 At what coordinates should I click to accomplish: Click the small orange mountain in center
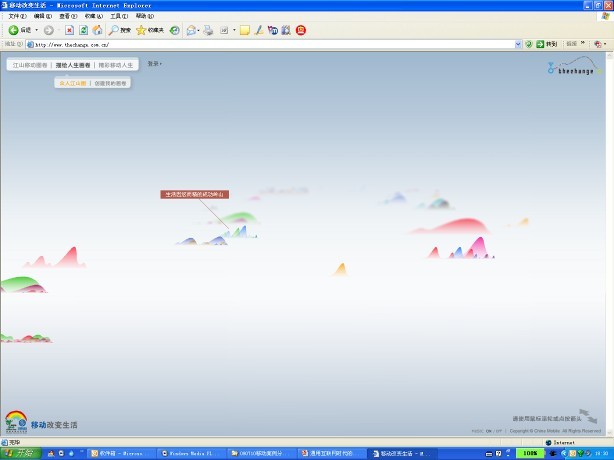click(x=341, y=269)
